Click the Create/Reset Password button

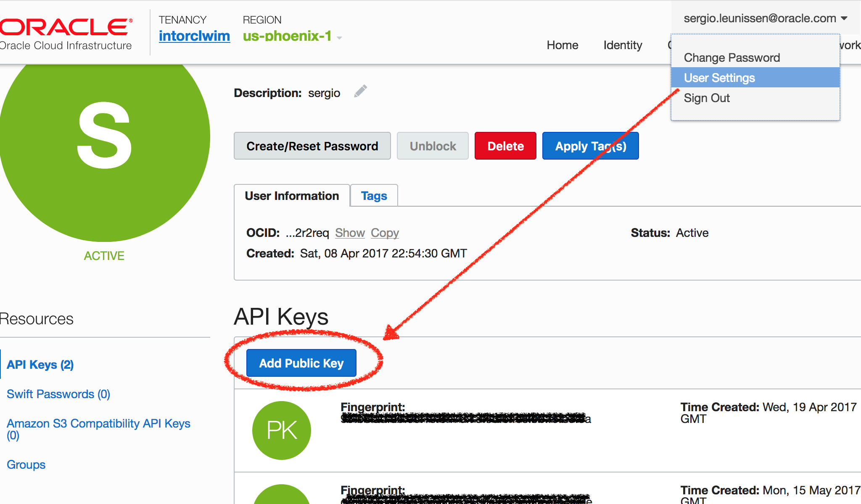point(312,146)
